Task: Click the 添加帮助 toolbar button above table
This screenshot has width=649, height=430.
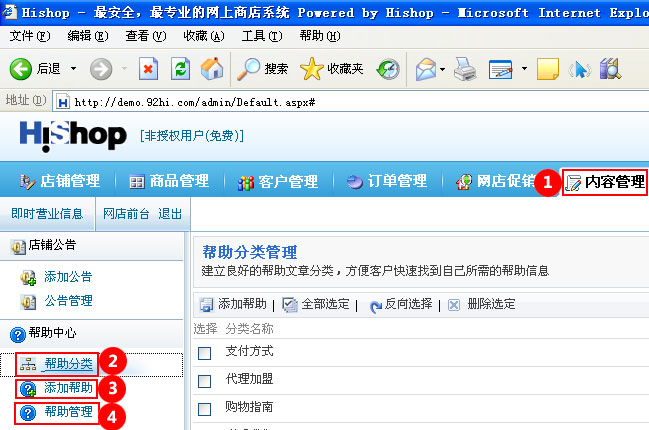Action: tap(233, 305)
